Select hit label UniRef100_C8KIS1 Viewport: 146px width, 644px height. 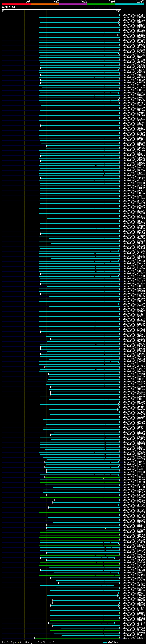point(134,70)
